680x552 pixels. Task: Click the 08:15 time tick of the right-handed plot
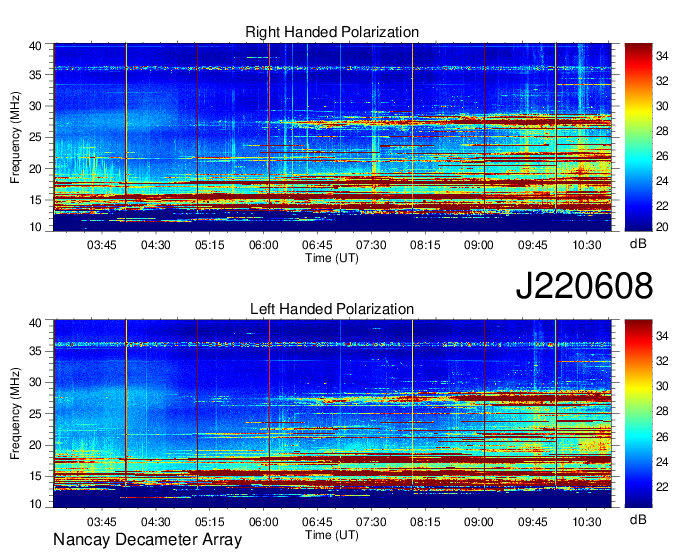(425, 245)
